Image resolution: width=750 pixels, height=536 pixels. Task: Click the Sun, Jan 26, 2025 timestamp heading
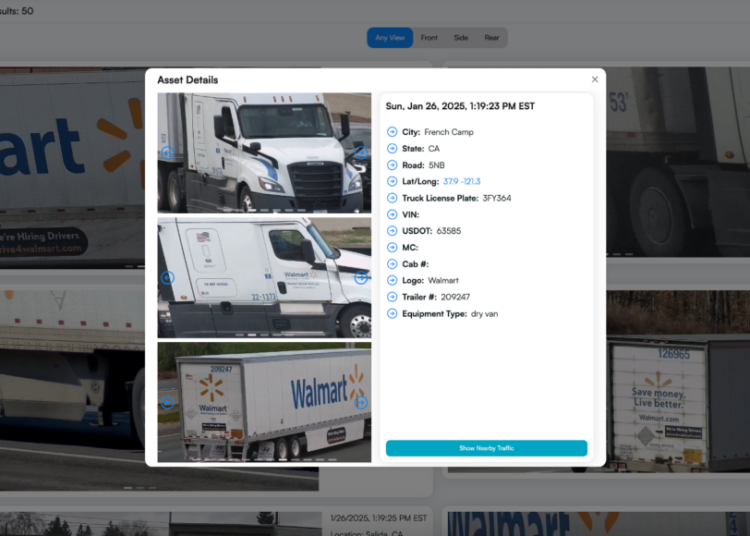click(x=460, y=106)
